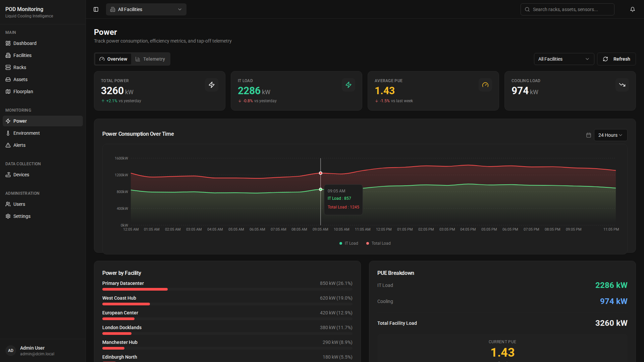Select the Environment monitoring icon
Viewport: 644px width, 362px height.
pyautogui.click(x=8, y=133)
